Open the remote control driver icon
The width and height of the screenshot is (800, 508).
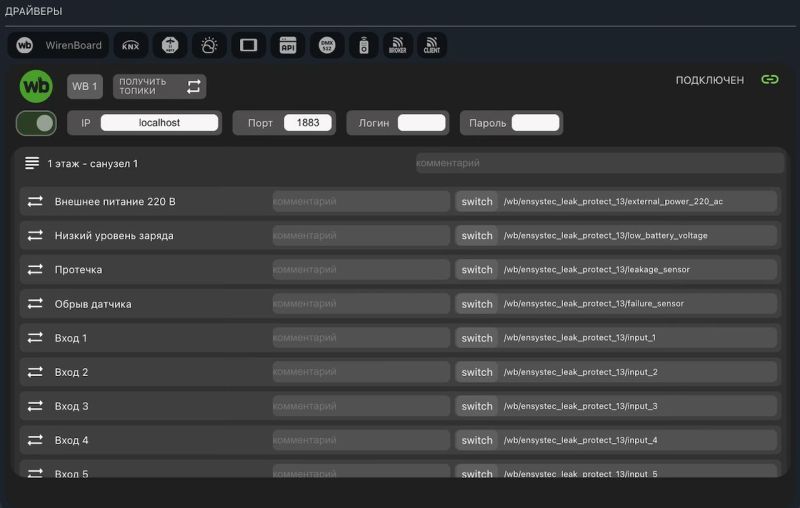click(x=364, y=45)
